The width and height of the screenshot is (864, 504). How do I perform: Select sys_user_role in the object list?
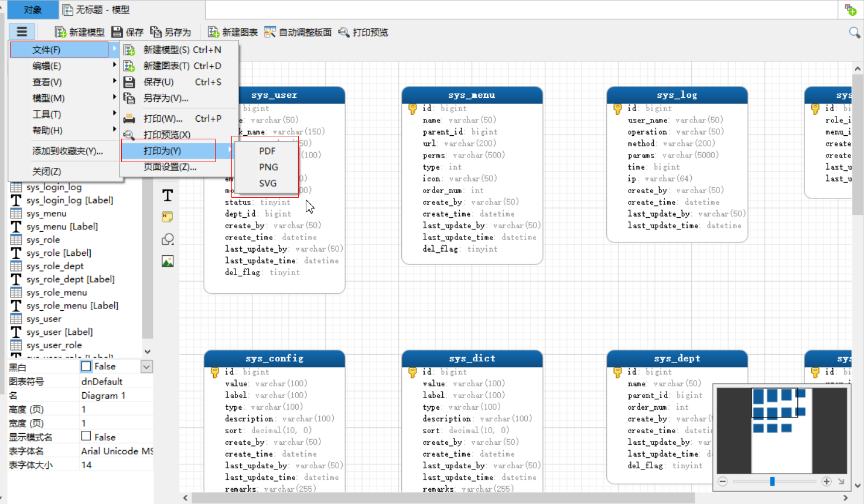coord(54,345)
